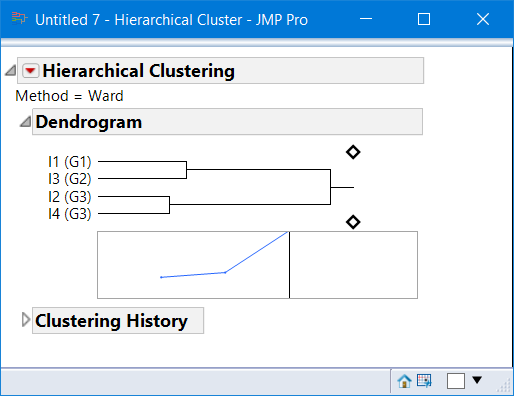The image size is (514, 396).
Task: Select the I4 (G3) dendrogram label
Action: point(69,214)
